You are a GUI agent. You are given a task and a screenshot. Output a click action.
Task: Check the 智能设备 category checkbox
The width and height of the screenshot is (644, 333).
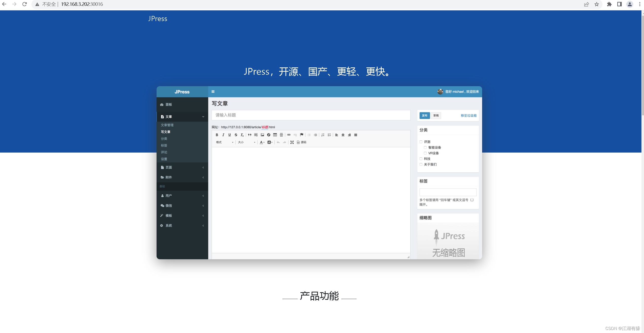425,147
